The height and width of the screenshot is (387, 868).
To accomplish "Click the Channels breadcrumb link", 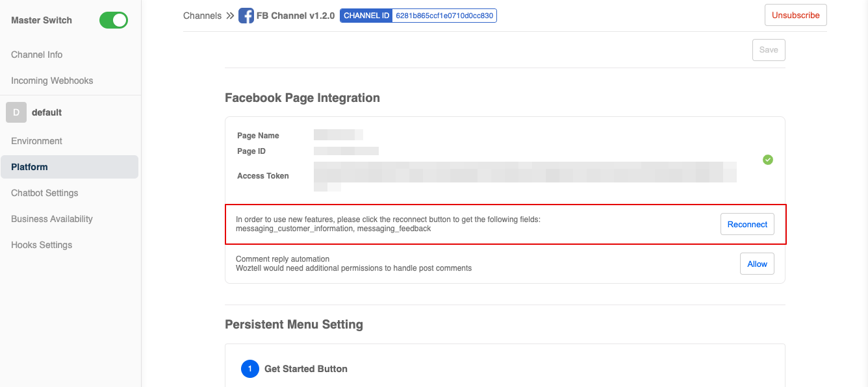I will coord(202,16).
